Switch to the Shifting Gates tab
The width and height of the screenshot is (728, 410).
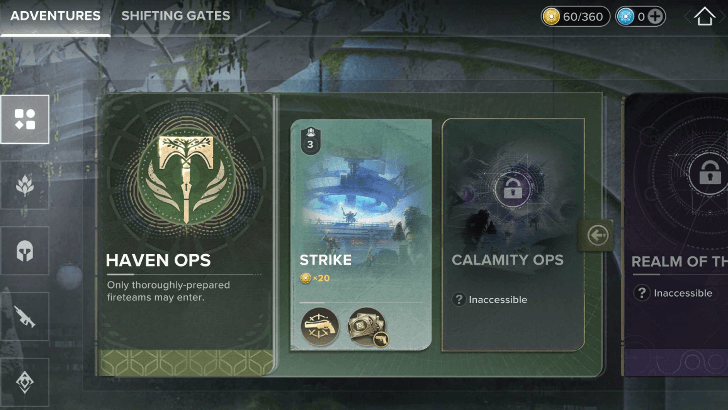click(x=176, y=16)
